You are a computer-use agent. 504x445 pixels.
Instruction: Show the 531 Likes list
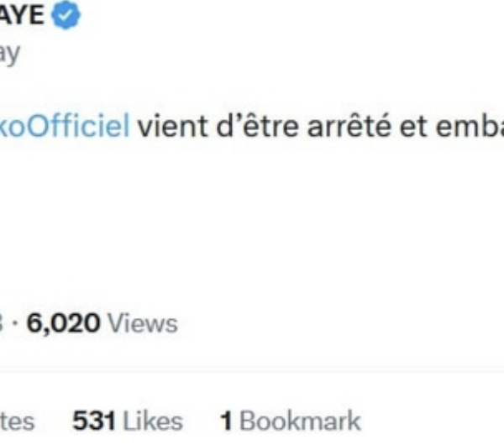coord(128,421)
